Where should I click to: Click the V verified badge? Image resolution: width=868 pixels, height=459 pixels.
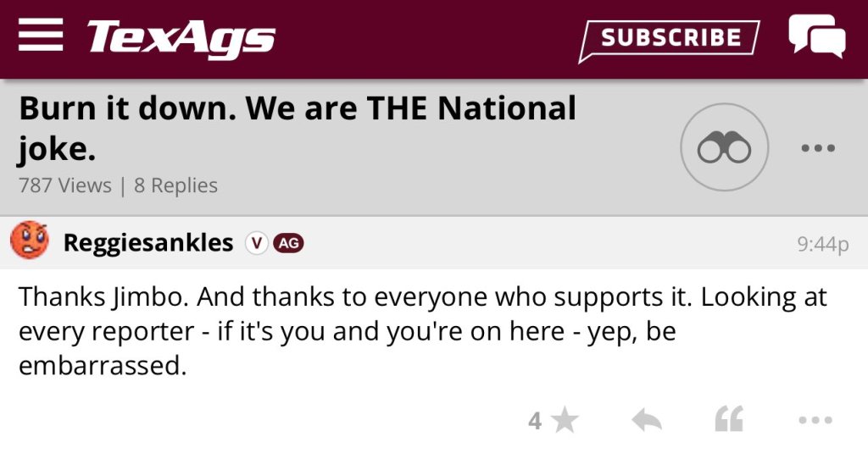(x=256, y=243)
